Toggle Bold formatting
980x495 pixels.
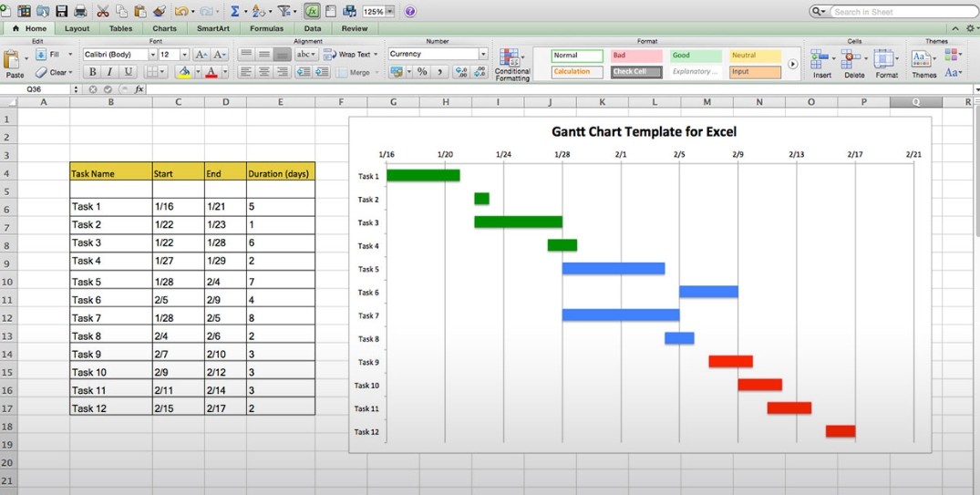(92, 72)
